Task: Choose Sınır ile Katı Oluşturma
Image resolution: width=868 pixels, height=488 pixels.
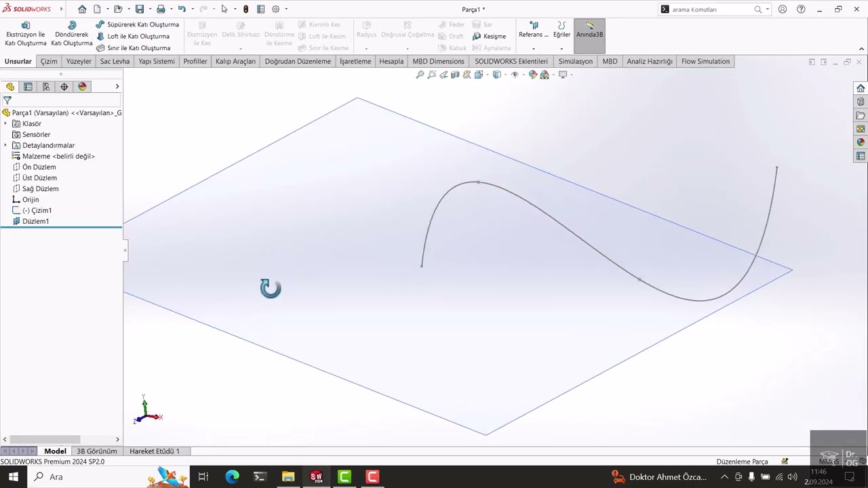Action: tap(134, 48)
